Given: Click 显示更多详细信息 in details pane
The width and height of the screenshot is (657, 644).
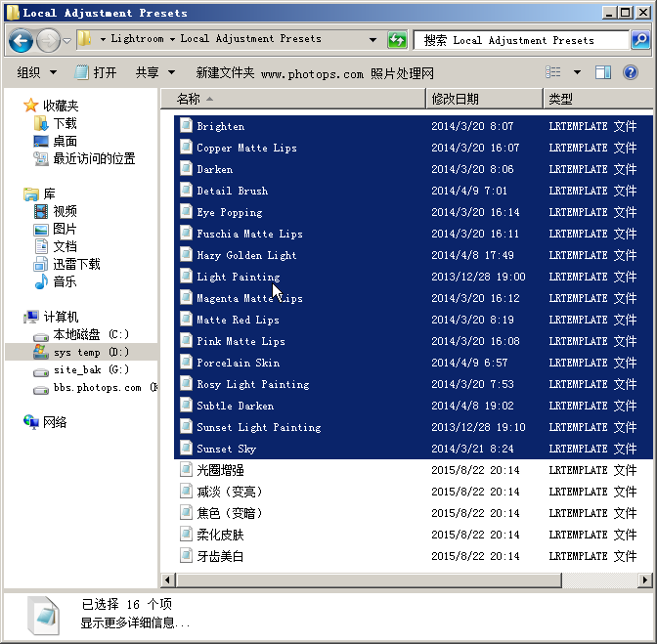Looking at the screenshot, I should (x=135, y=623).
